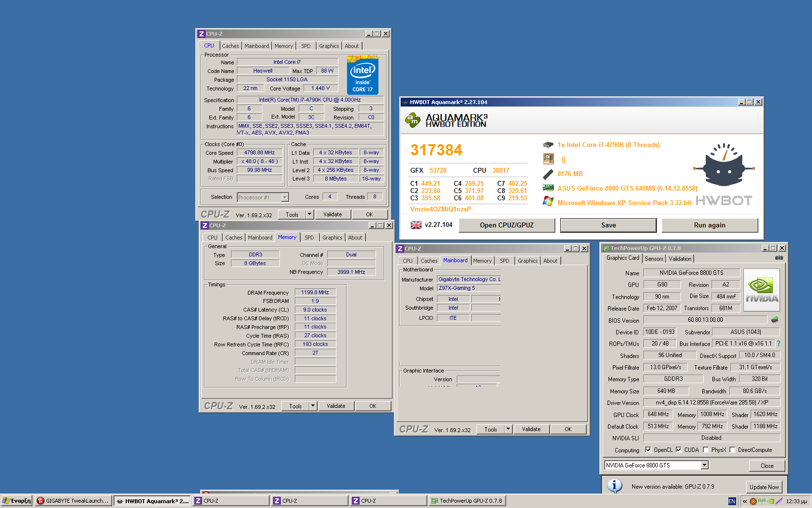Click the EN language indicator in tray
Image resolution: width=812 pixels, height=508 pixels.
(x=732, y=501)
